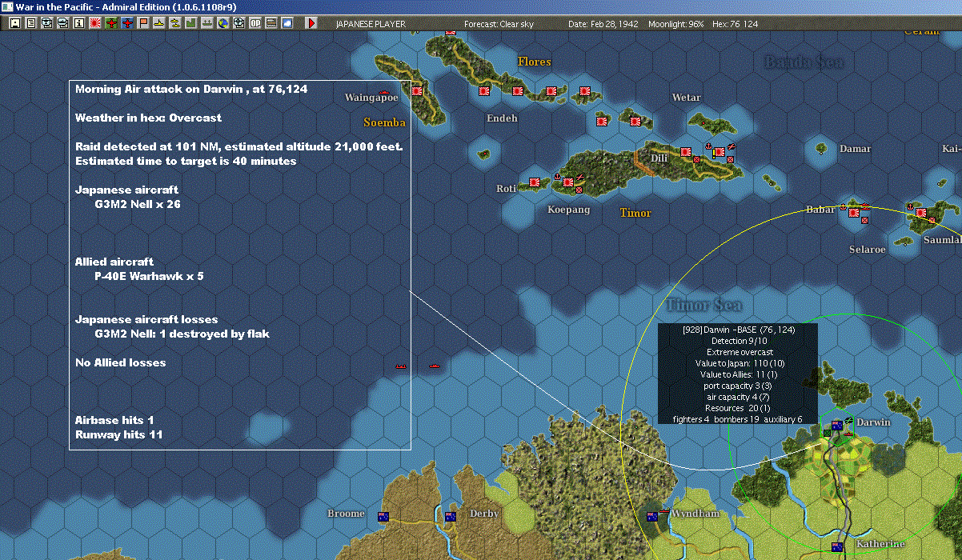
Task: Click the JAPANESE PLAYER status label
Action: pos(371,24)
